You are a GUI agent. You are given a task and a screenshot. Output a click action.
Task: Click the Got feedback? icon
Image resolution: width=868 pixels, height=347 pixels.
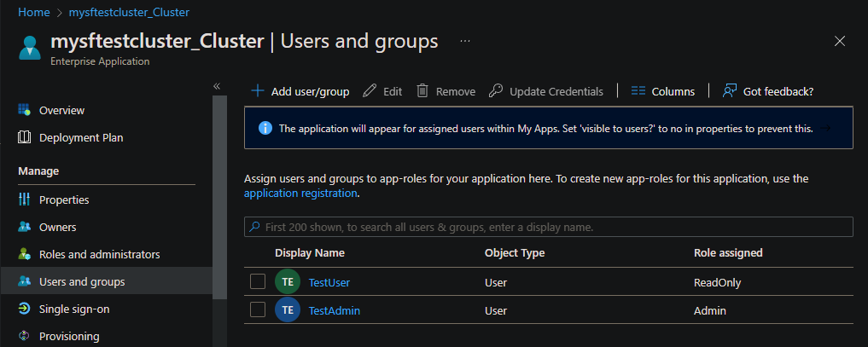click(x=730, y=91)
